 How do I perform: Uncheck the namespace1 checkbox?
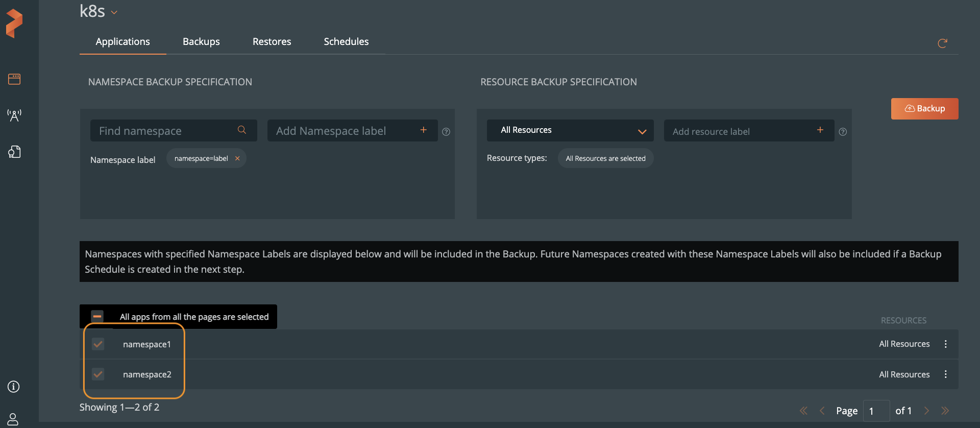[x=98, y=344]
